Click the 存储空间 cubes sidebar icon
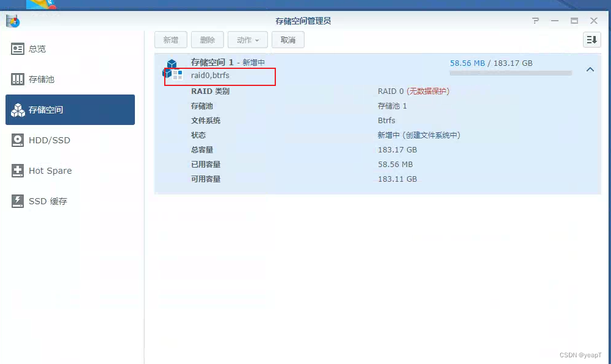The image size is (611, 364). pos(18,110)
